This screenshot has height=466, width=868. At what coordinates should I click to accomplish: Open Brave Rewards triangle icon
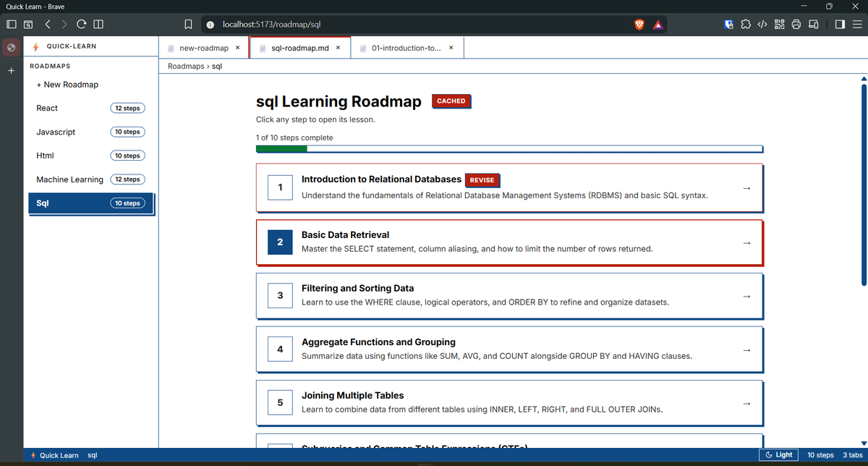tap(658, 25)
